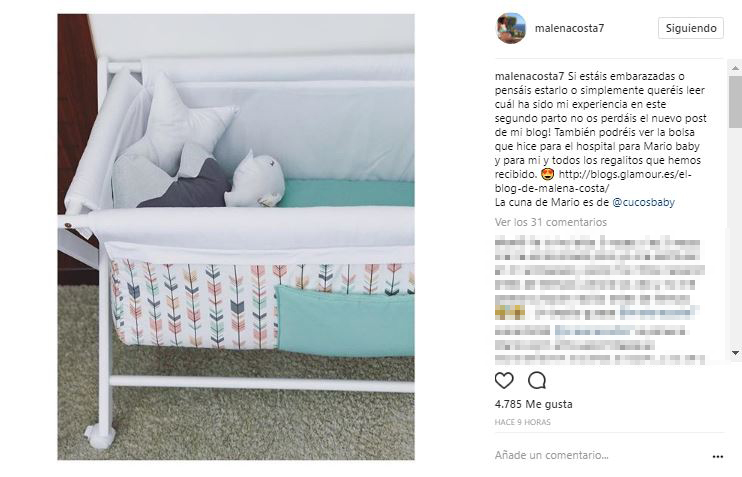Click the scrollbar down arrow in comments
The width and height of the screenshot is (742, 477).
(x=735, y=353)
